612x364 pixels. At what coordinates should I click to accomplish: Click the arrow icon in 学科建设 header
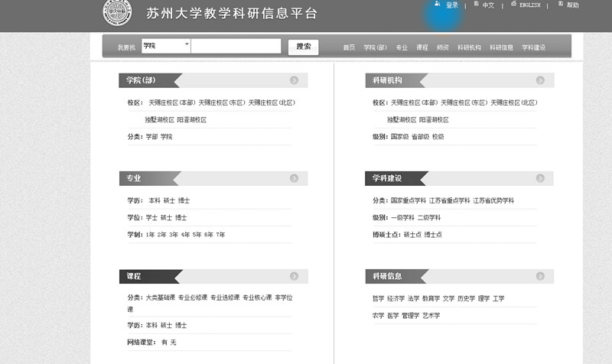click(540, 178)
